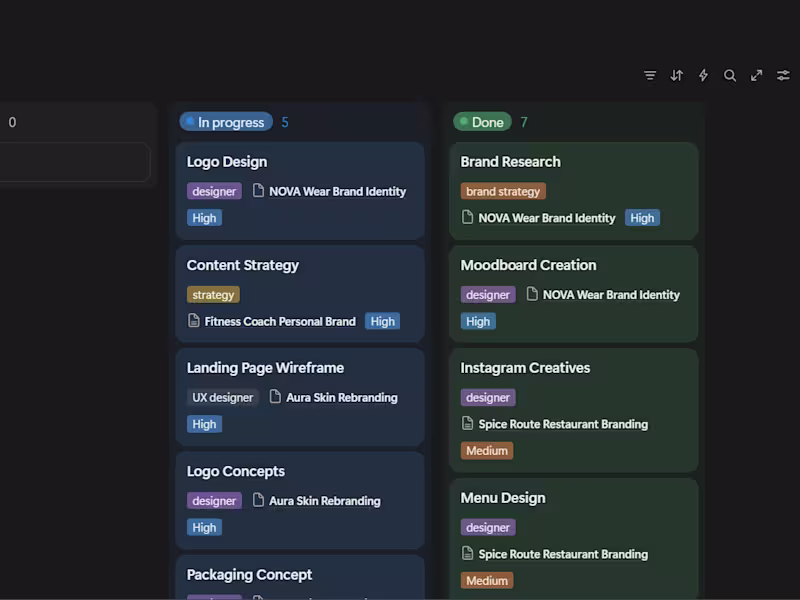Click page icon next to Fitness Coach Personal Brand
This screenshot has width=800, height=600.
(x=194, y=321)
